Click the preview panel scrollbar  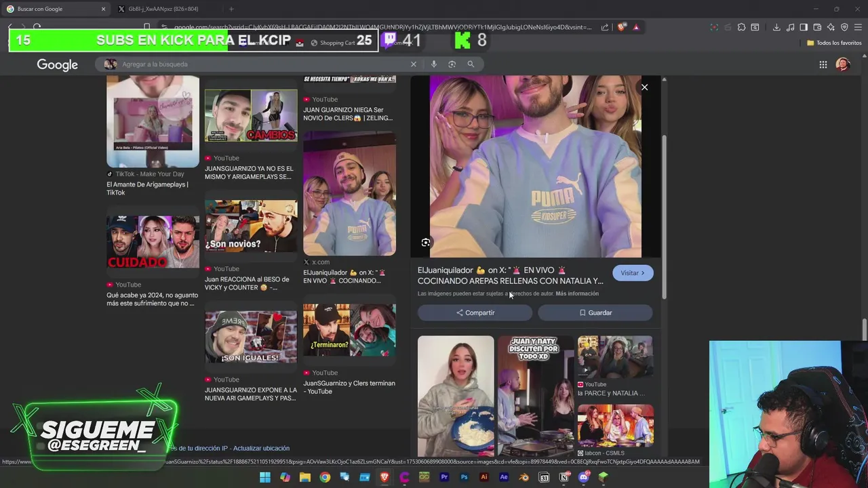[665, 217]
